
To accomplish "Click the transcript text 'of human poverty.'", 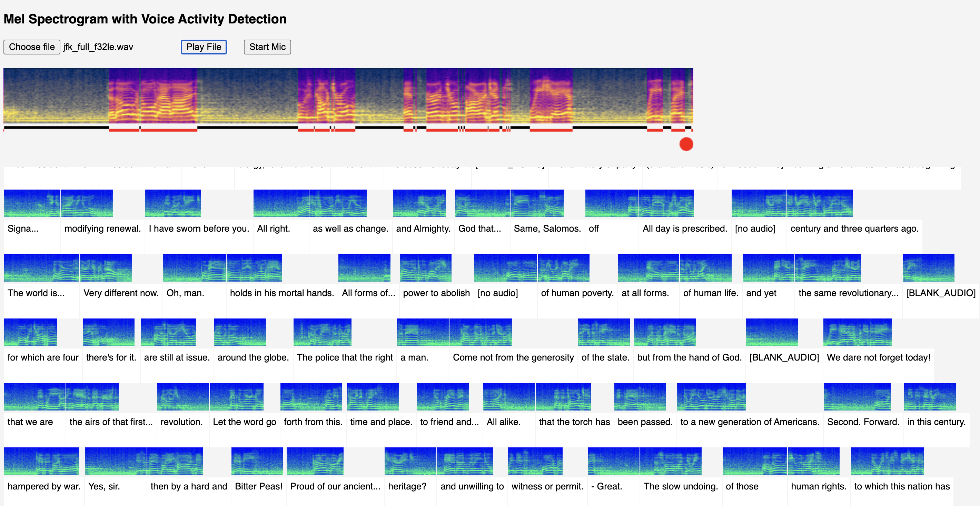I will click(577, 293).
